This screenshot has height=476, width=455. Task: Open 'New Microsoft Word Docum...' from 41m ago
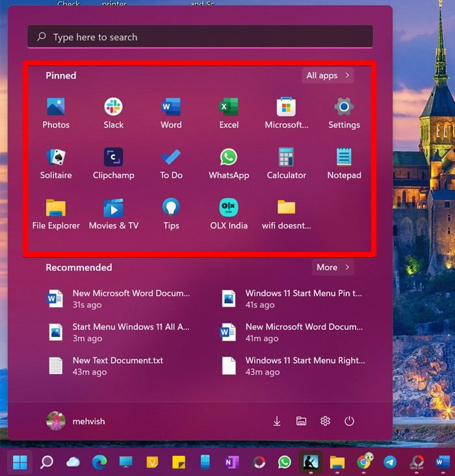click(x=292, y=332)
